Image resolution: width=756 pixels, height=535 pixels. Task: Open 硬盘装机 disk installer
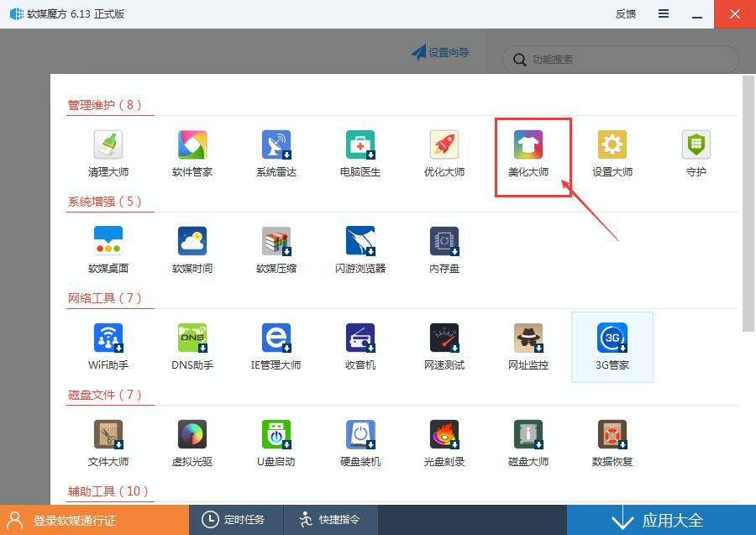tap(360, 443)
